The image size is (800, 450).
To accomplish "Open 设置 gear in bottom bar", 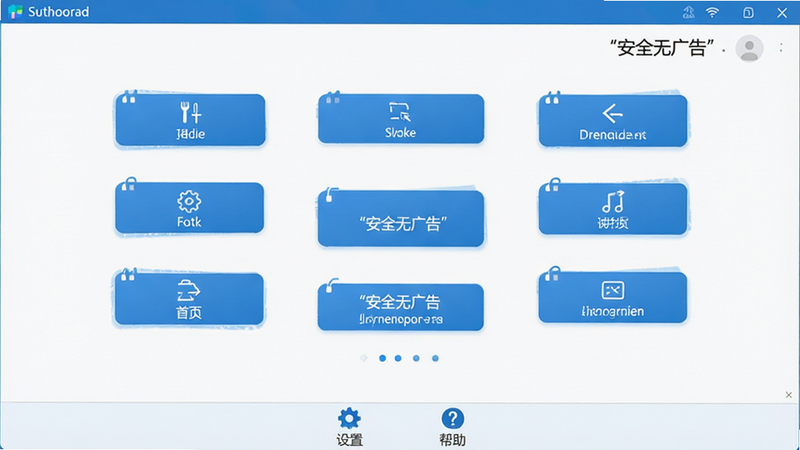I will click(349, 427).
